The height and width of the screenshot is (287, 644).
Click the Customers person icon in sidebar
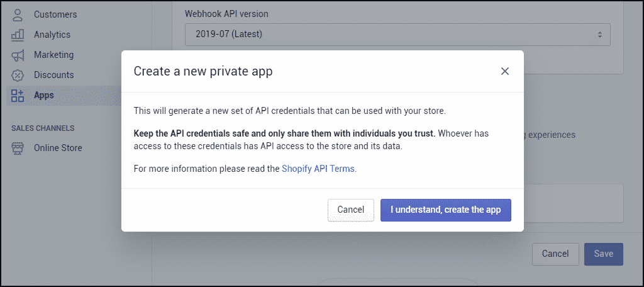pyautogui.click(x=18, y=14)
